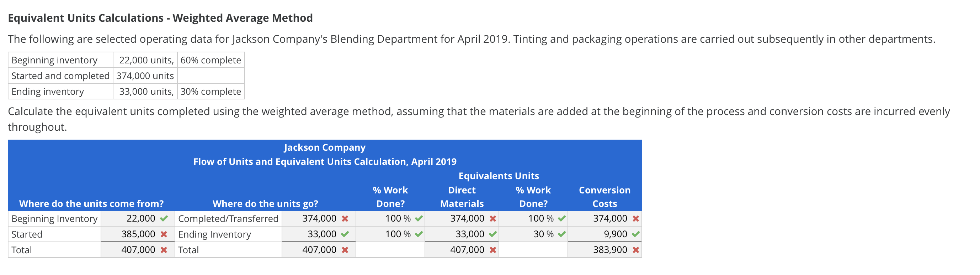Select units-go Total field showing 407,000

[319, 250]
